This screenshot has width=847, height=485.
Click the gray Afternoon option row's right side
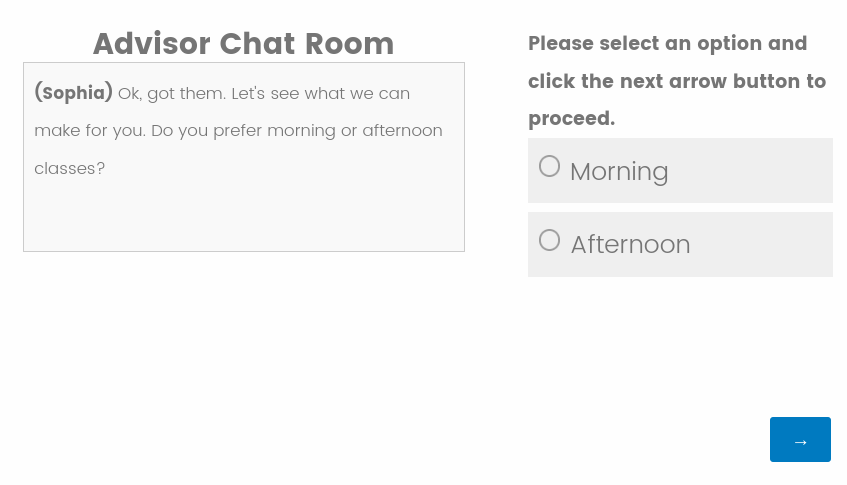780,245
